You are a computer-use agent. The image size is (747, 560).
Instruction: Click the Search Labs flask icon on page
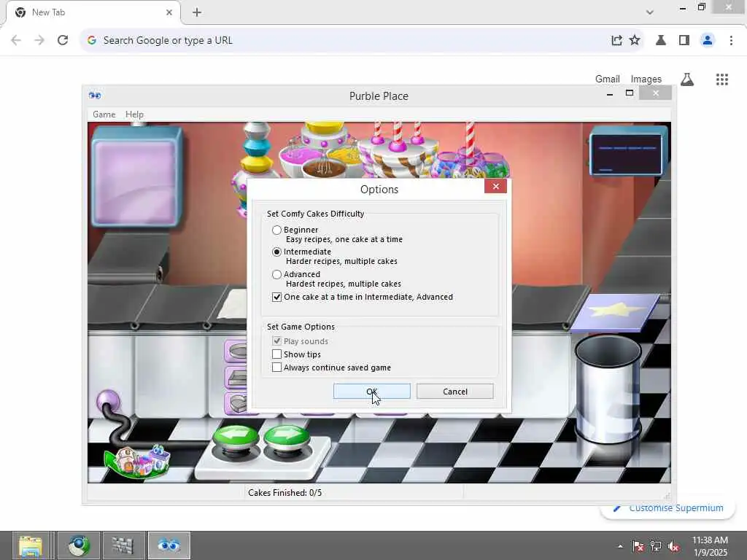click(x=687, y=79)
